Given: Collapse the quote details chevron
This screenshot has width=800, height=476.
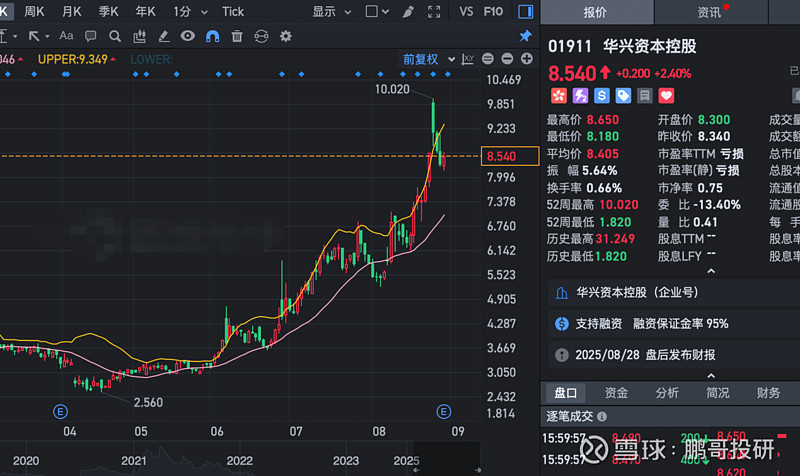Looking at the screenshot, I should (x=711, y=271).
